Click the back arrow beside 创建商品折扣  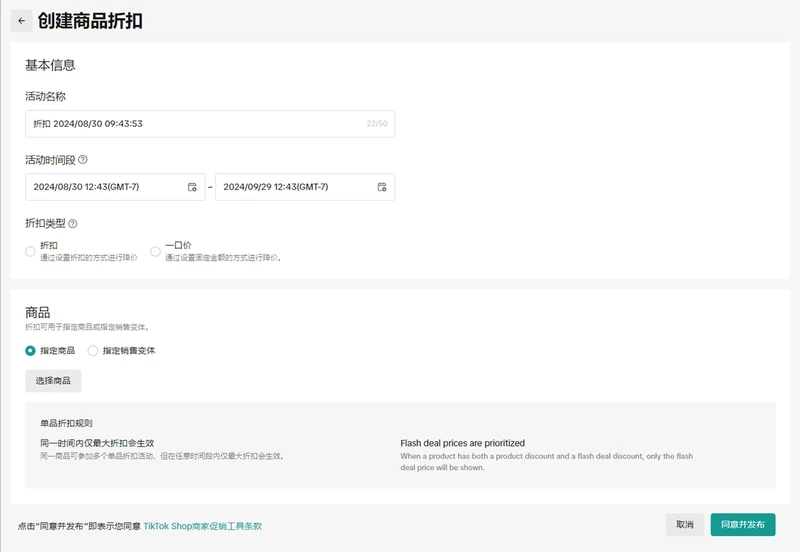21,20
